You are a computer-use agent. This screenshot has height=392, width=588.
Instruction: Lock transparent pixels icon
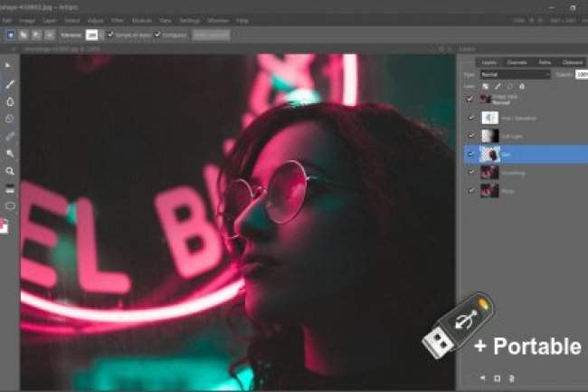(485, 87)
